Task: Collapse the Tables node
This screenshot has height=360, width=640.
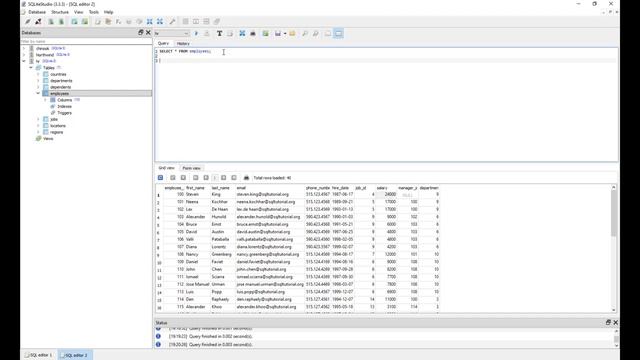Action: [31, 68]
